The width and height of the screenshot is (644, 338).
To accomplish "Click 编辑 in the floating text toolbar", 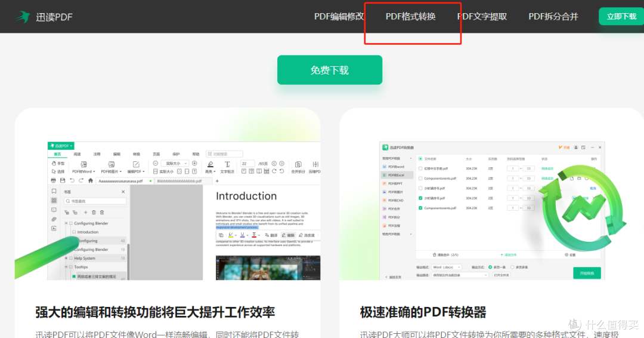I will 288,235.
